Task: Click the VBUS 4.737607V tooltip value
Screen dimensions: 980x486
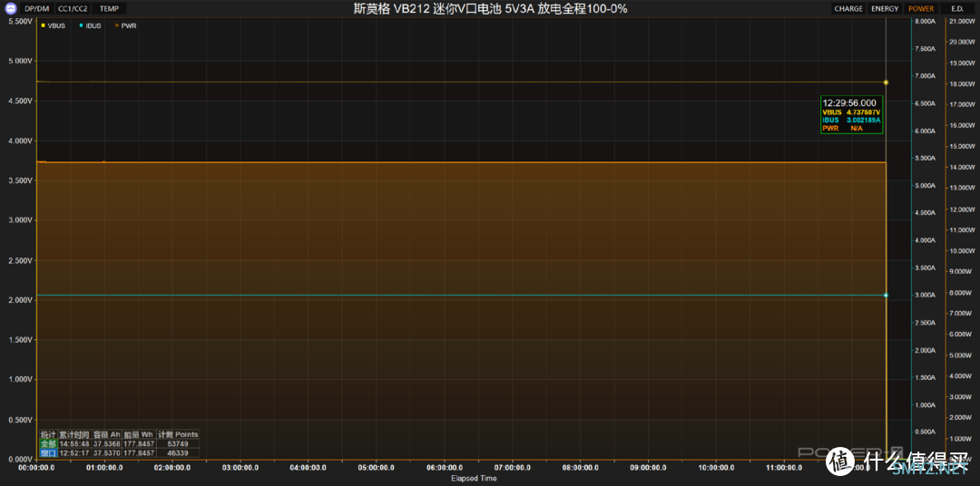Action: click(x=850, y=112)
